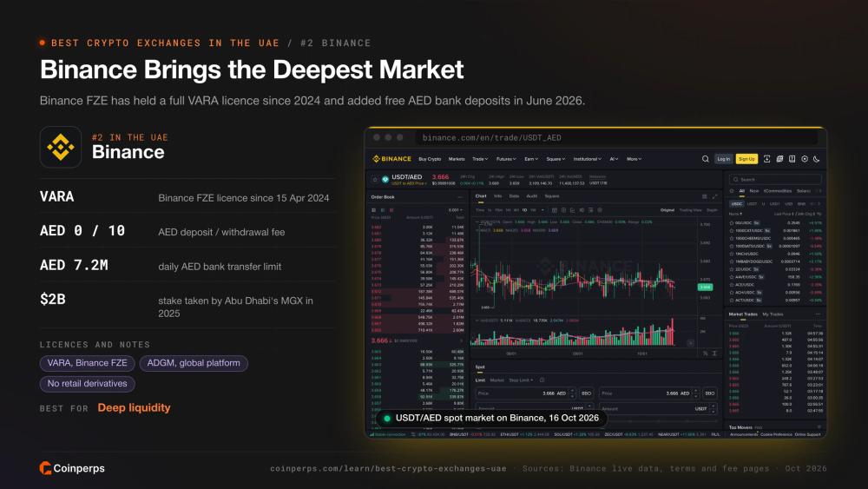This screenshot has width=868, height=489.
Task: Expand the Earn menu dropdown
Action: [531, 159]
